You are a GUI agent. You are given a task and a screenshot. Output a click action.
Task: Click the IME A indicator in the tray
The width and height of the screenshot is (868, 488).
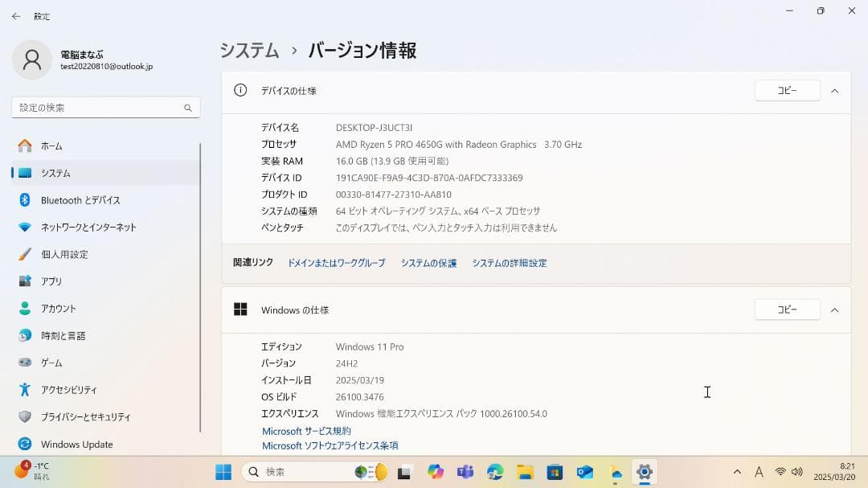(759, 472)
